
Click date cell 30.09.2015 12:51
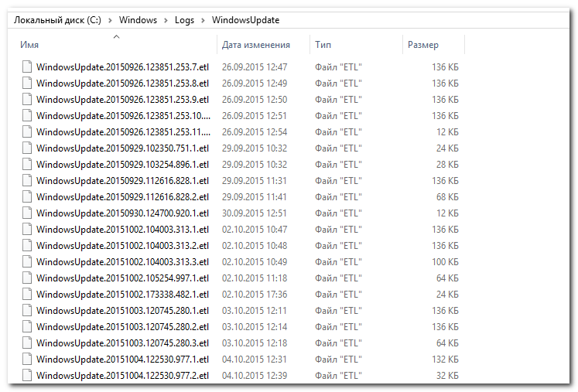click(255, 213)
